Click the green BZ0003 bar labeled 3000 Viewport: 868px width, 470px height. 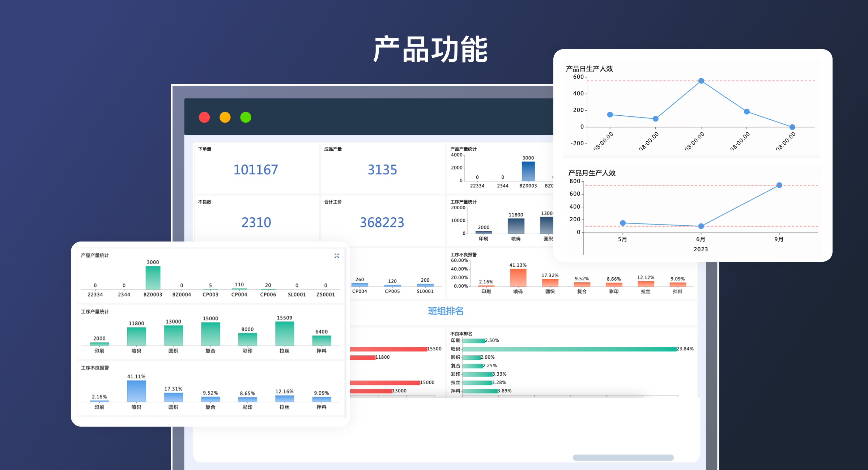[x=153, y=278]
